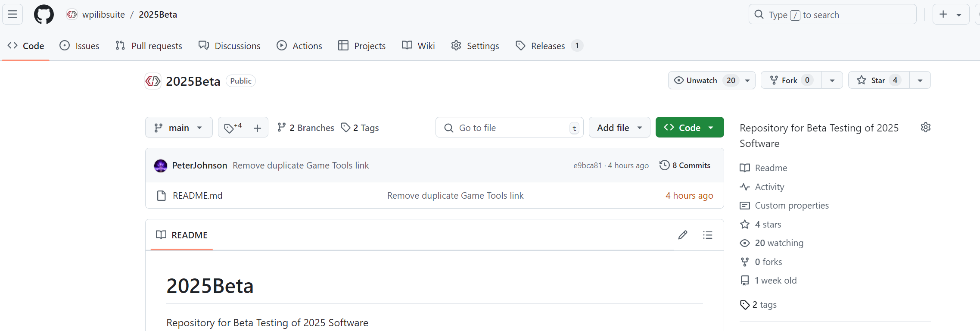Screen dimensions: 980x331
Task: Click the 2 tags sidebar link
Action: [759, 305]
